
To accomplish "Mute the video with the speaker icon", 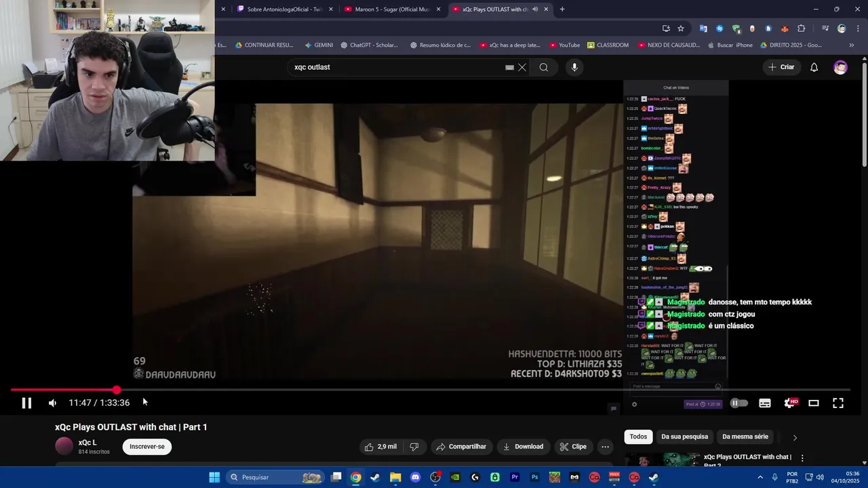I will 52,403.
